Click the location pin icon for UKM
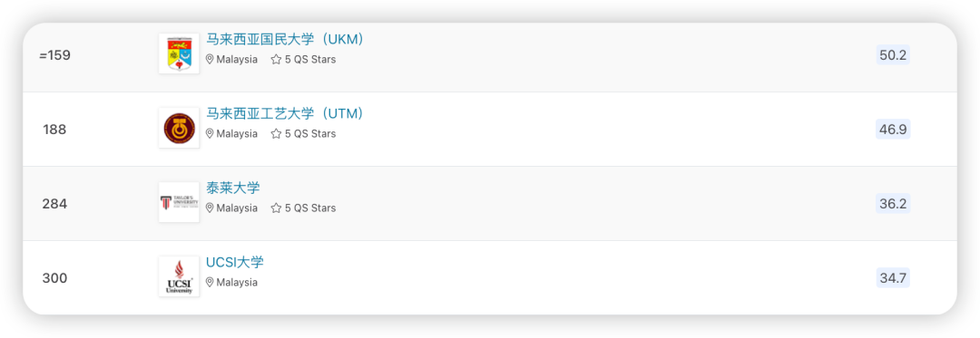Image resolution: width=980 pixels, height=338 pixels. click(210, 59)
